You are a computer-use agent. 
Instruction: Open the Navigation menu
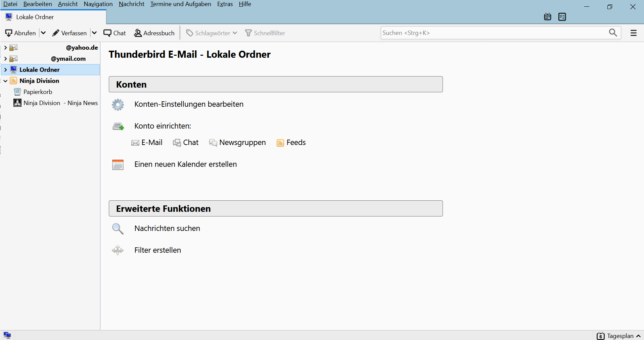[98, 4]
